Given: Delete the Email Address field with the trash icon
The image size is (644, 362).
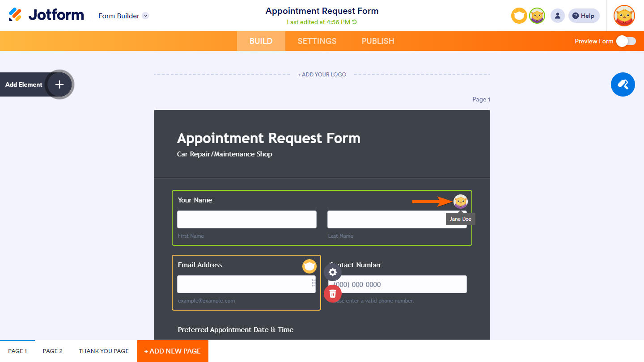Looking at the screenshot, I should [x=333, y=294].
